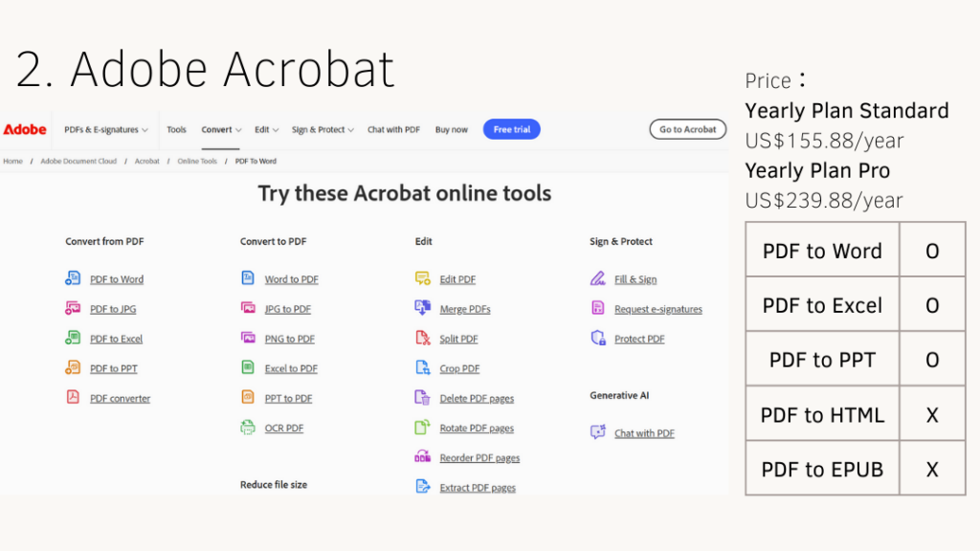Open the Word to PDF link
The width and height of the screenshot is (980, 551).
291,279
